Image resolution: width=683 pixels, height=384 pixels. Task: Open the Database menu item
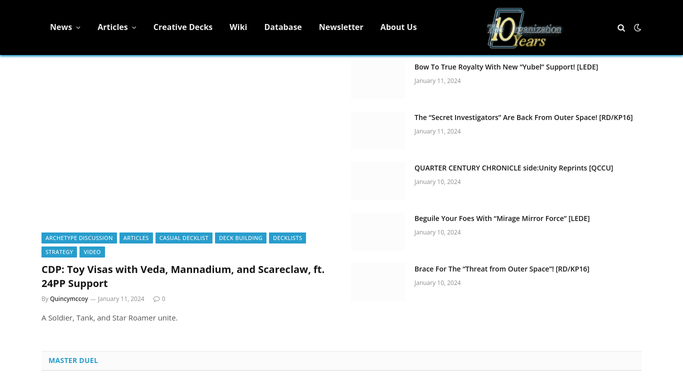coord(283,27)
